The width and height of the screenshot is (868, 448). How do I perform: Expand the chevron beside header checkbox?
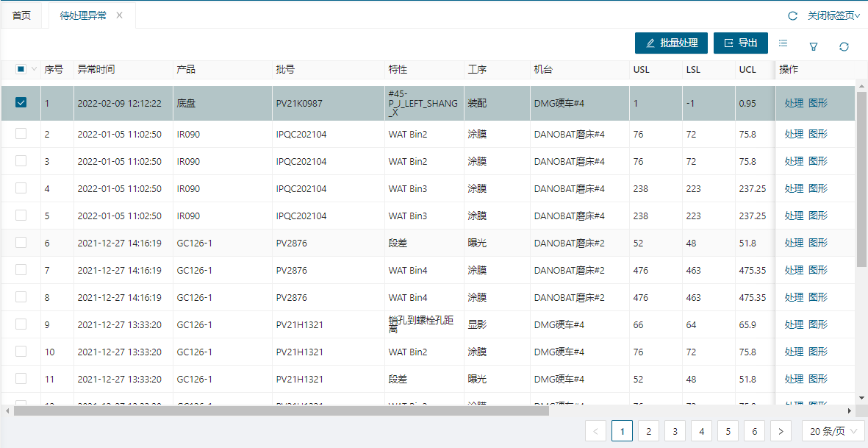coord(34,69)
